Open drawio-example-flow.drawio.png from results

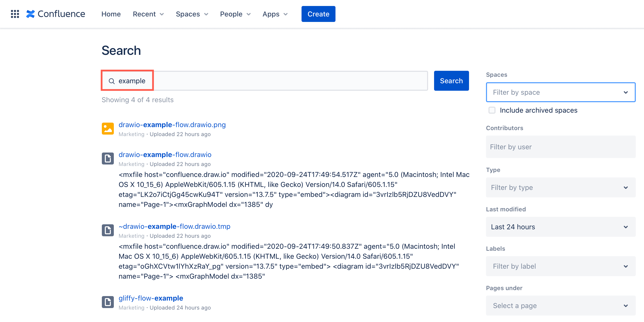(172, 125)
